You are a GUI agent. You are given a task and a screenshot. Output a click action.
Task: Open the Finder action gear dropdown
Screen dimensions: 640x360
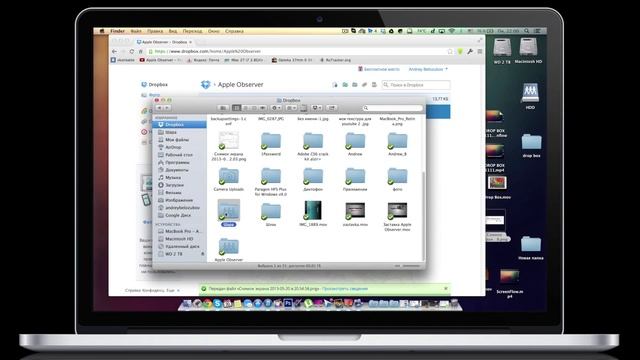[276, 108]
